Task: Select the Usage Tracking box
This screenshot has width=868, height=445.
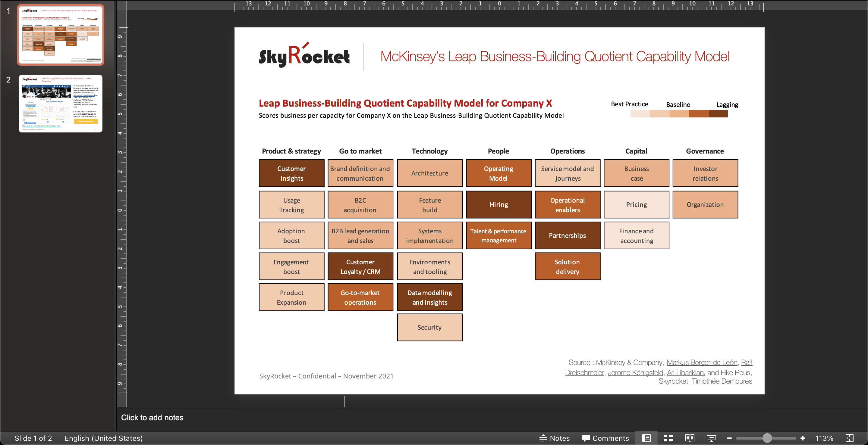Action: (291, 205)
